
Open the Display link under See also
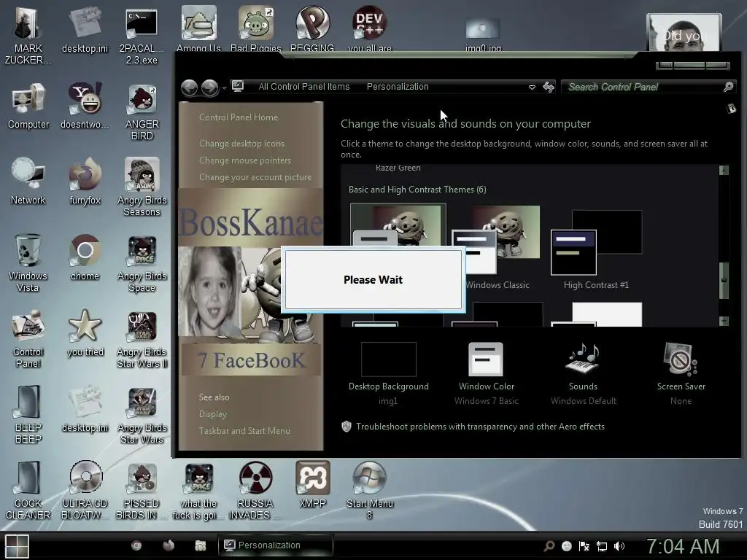[x=212, y=414]
